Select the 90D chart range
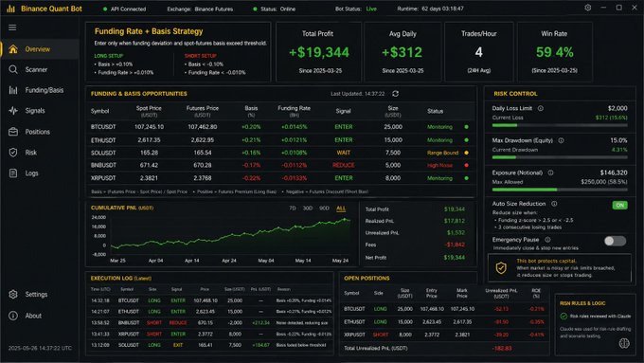This screenshot has width=644, height=363. tap(324, 208)
